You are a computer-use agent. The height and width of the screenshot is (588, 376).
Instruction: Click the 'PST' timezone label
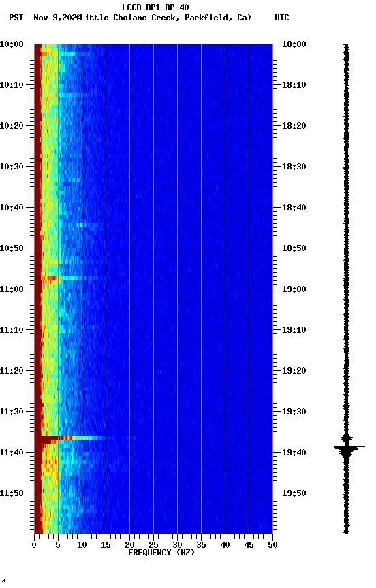(16, 18)
